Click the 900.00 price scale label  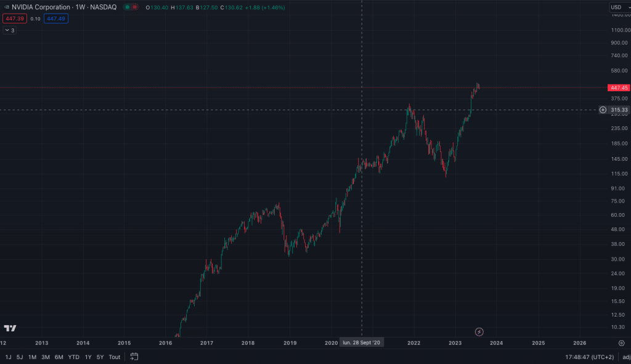tap(619, 42)
